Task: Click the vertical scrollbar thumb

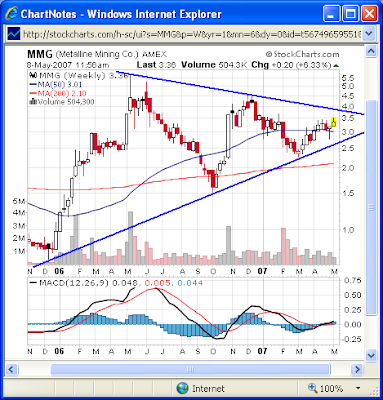Action: pyautogui.click(x=371, y=207)
